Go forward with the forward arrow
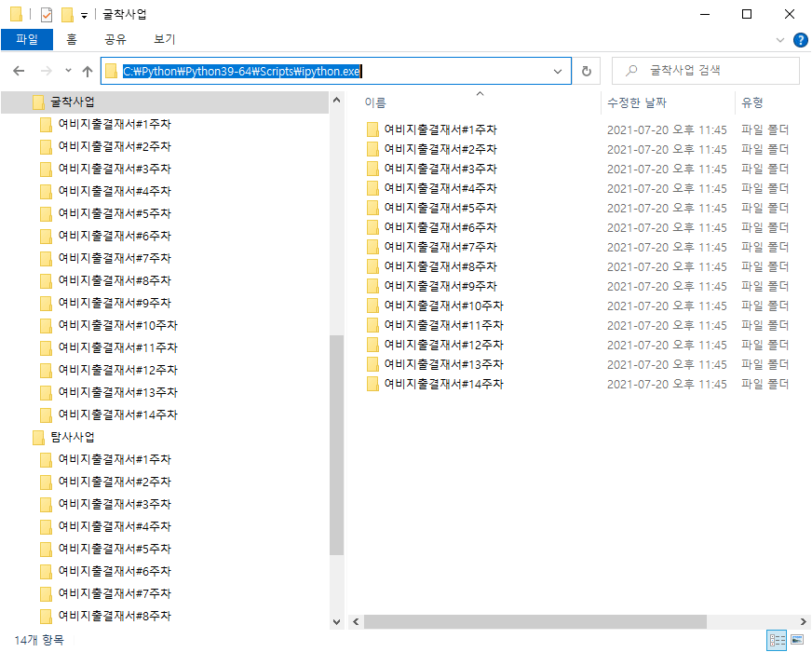 (46, 71)
